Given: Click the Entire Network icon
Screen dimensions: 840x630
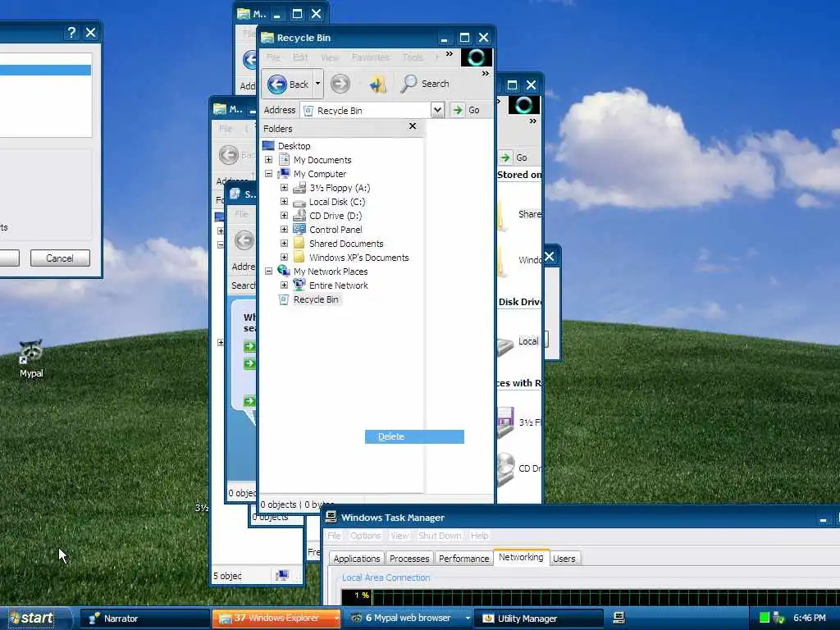Looking at the screenshot, I should tap(299, 285).
